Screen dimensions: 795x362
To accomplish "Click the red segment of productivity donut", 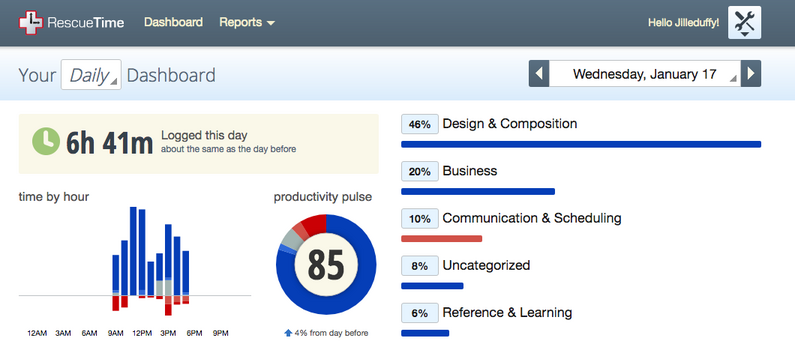I will (314, 225).
